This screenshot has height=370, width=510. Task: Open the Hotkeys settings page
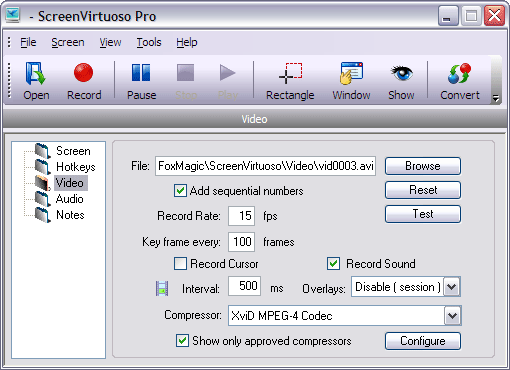[x=76, y=167]
